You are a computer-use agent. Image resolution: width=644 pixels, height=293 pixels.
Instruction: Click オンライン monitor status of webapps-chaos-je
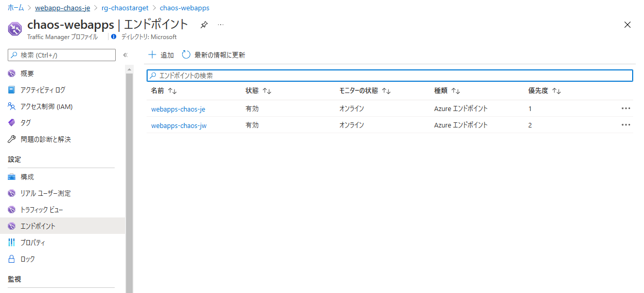(x=352, y=109)
